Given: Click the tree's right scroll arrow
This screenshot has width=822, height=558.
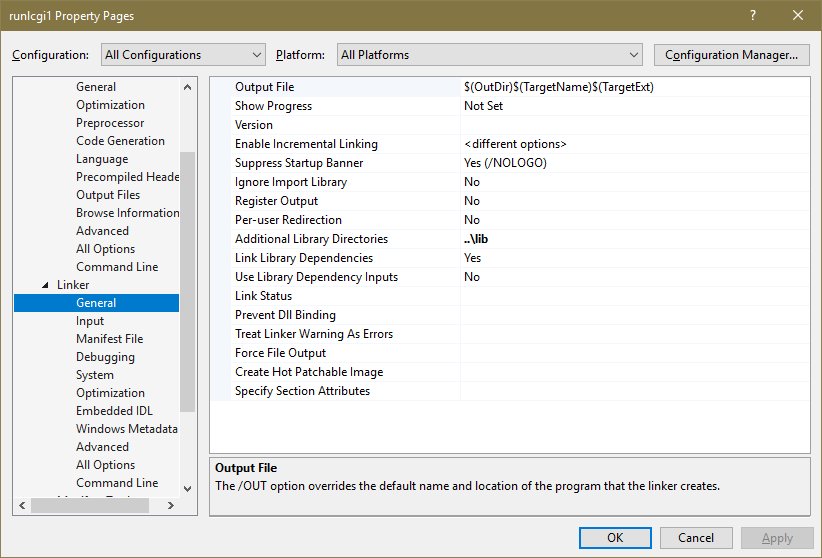Looking at the screenshot, I should pyautogui.click(x=170, y=506).
